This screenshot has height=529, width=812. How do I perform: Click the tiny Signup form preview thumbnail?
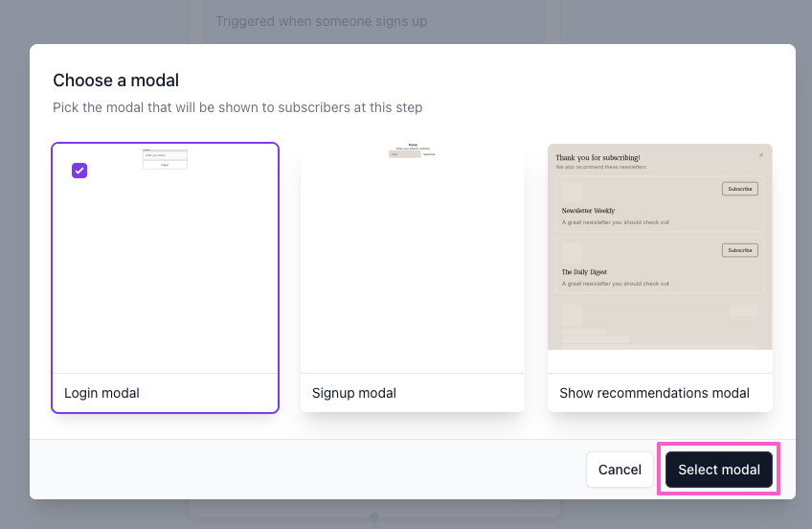coord(412,150)
